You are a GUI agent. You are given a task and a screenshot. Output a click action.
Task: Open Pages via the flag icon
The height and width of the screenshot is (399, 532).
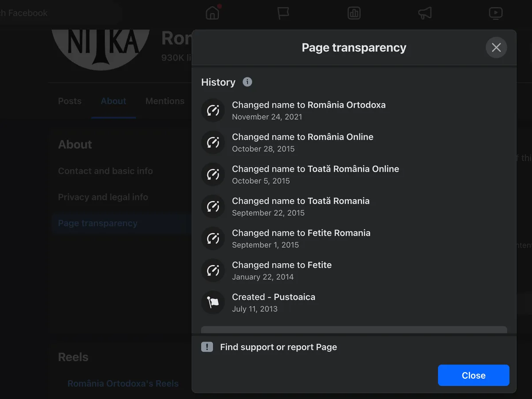[x=283, y=13]
